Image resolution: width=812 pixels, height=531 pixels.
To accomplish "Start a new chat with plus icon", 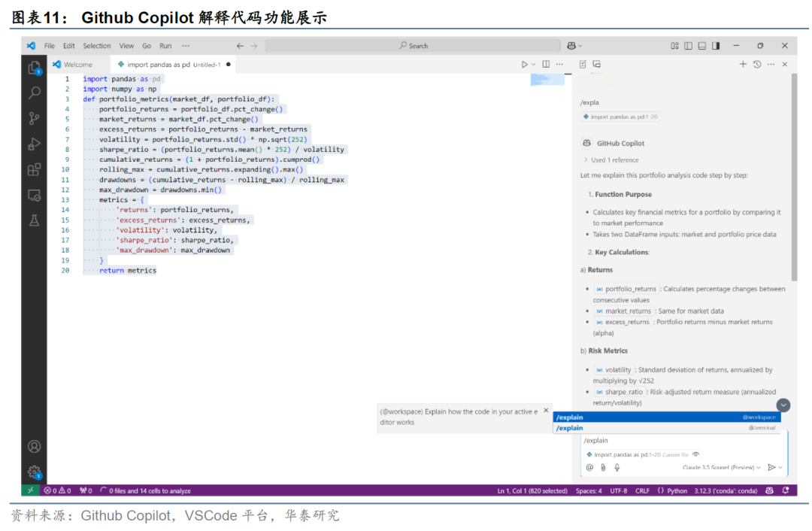I will tap(743, 65).
